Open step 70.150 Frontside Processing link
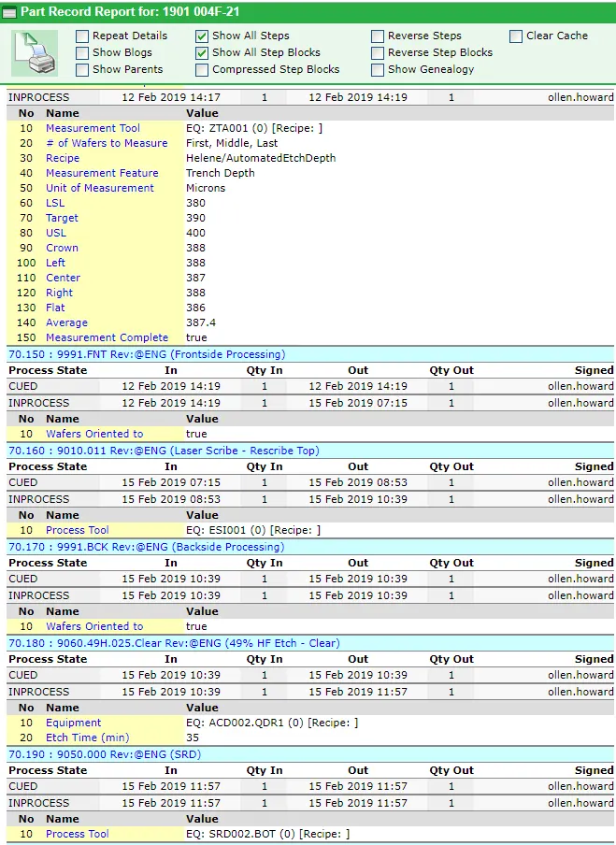The image size is (616, 845). 147,354
